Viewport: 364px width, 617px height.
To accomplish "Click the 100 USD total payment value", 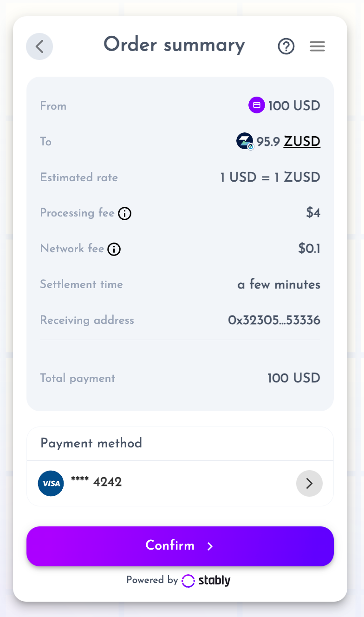I will pos(294,378).
